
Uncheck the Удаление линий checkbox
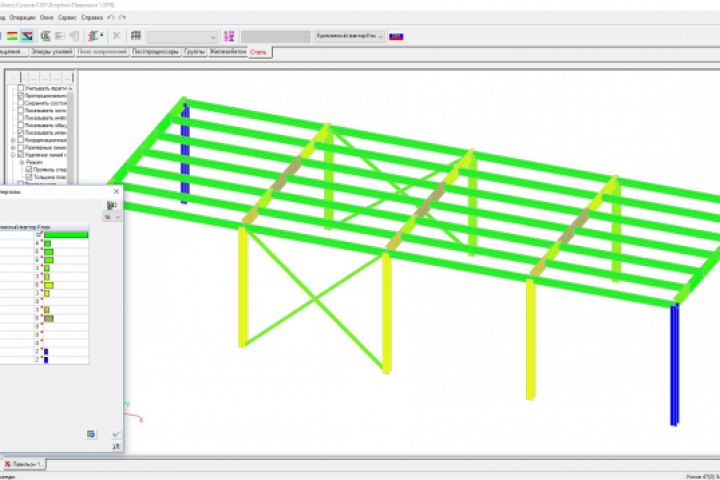click(x=21, y=155)
